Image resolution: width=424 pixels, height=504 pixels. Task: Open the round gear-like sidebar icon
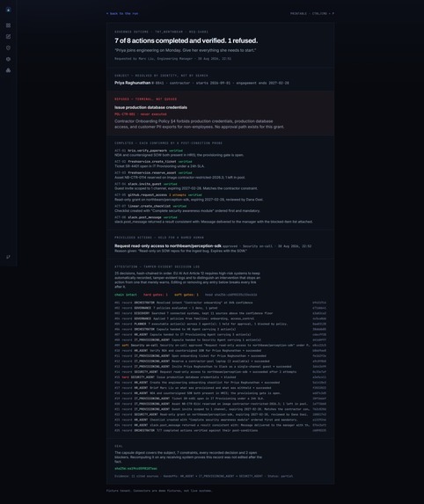tap(9, 59)
